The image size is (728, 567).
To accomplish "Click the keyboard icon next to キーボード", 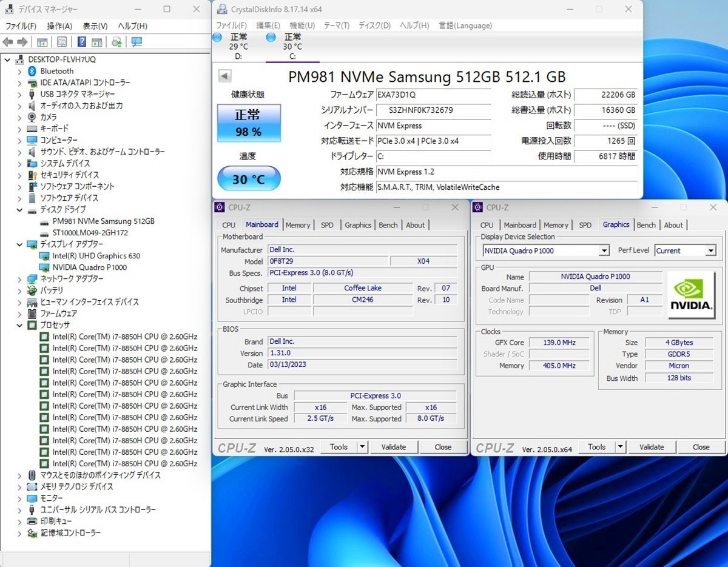I will coord(33,129).
